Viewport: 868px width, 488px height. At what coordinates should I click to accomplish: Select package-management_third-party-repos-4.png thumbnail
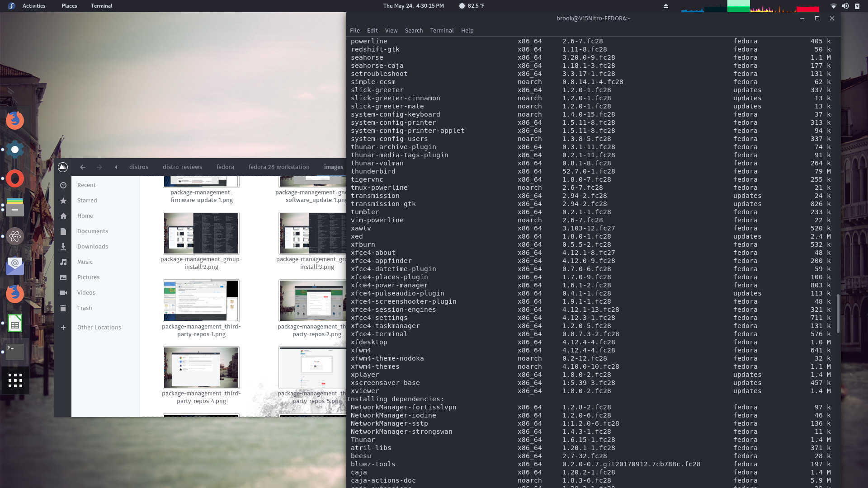201,367
